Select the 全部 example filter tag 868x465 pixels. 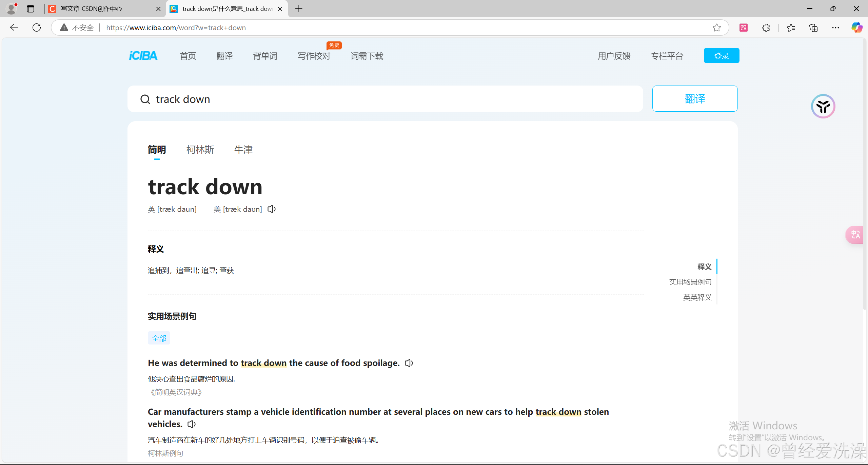point(159,338)
